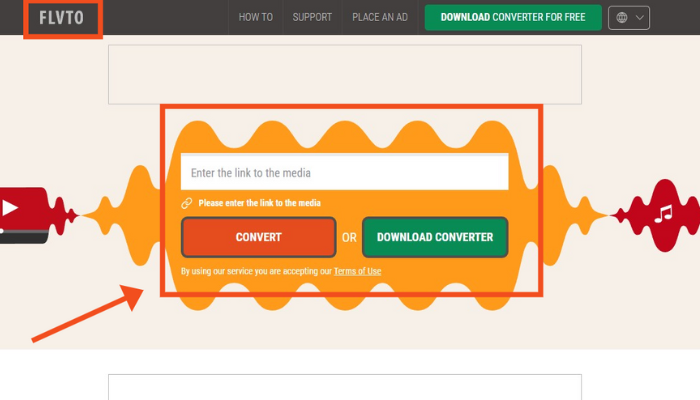The width and height of the screenshot is (700, 400).
Task: Open the Terms of Use link
Action: click(x=357, y=271)
